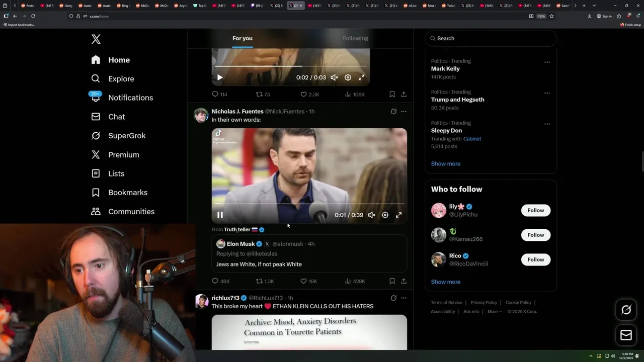
Task: Bookmark the top video post
Action: click(x=392, y=94)
